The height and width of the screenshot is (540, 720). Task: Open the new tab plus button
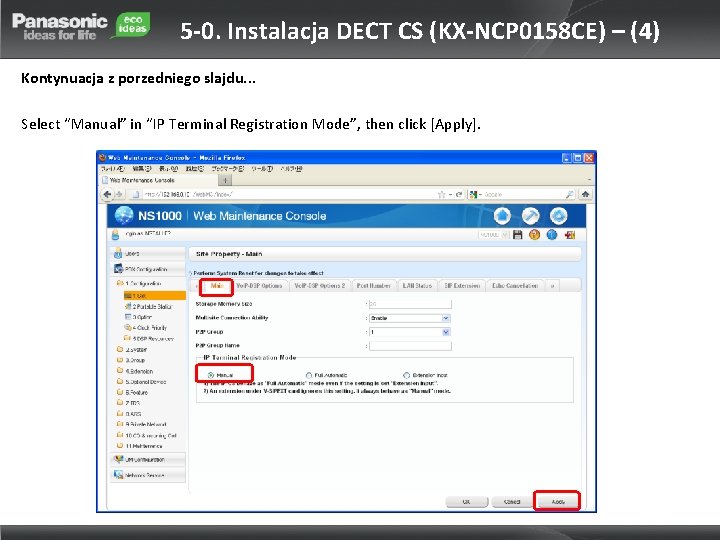pyautogui.click(x=225, y=180)
